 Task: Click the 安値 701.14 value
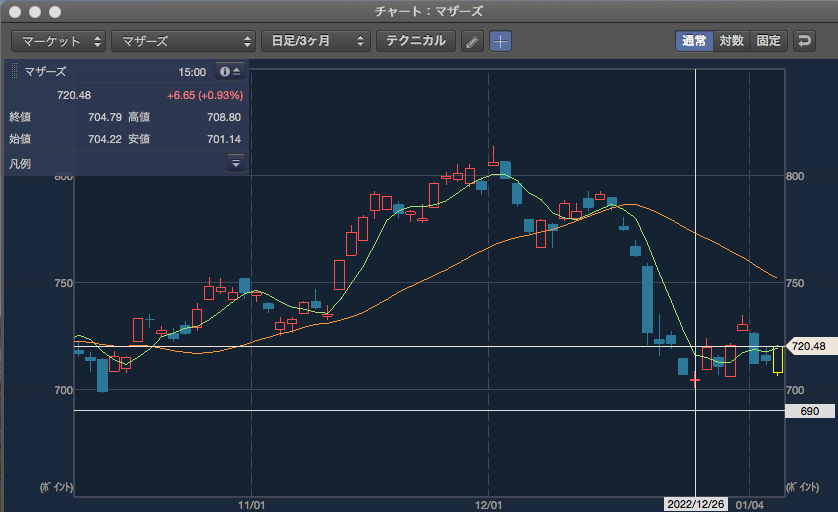pos(224,139)
